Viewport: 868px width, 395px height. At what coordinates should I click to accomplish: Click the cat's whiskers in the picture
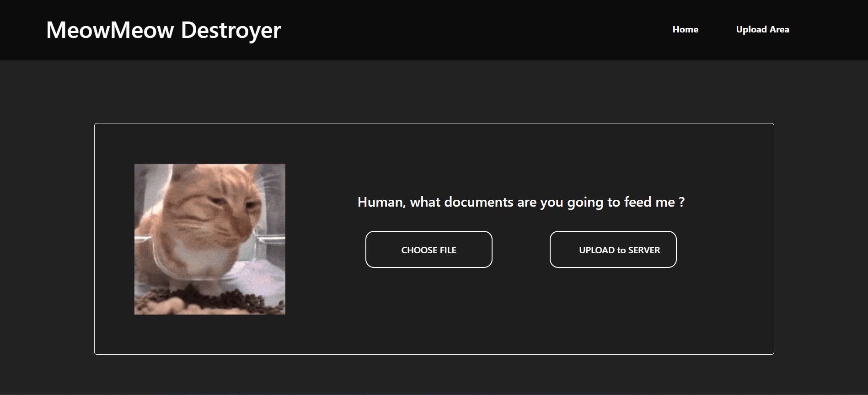[268, 183]
